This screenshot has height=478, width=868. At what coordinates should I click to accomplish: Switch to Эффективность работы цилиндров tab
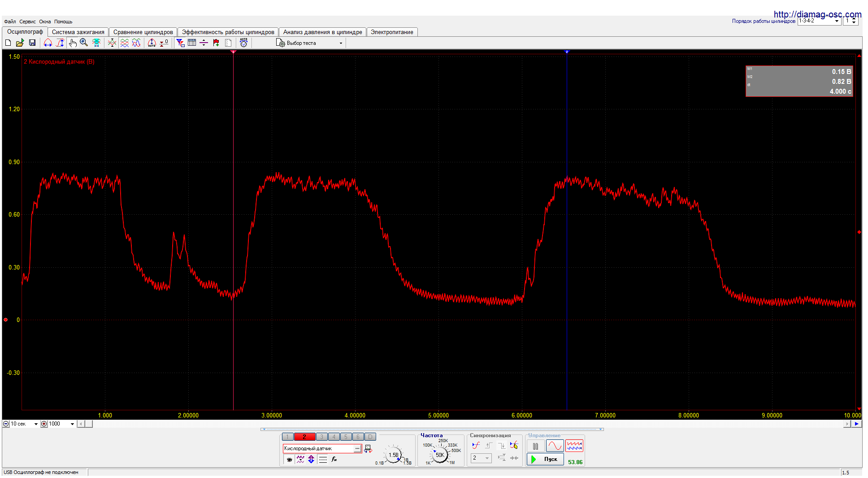[x=228, y=32]
